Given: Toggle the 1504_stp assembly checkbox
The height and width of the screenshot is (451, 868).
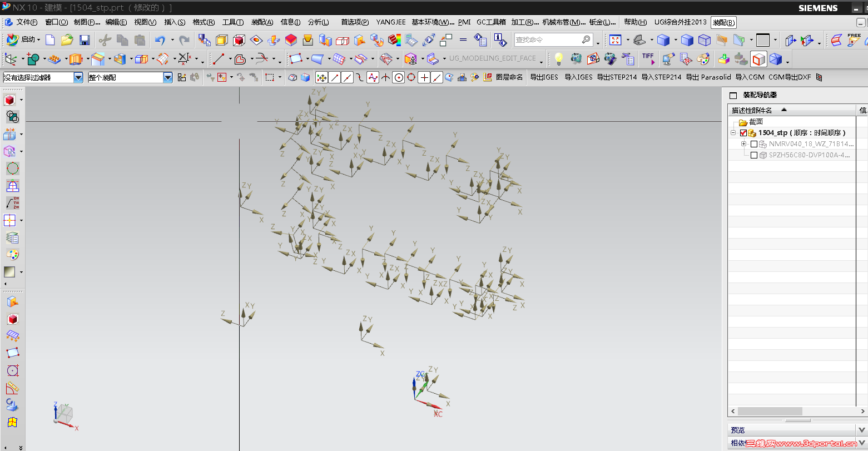Looking at the screenshot, I should [743, 133].
